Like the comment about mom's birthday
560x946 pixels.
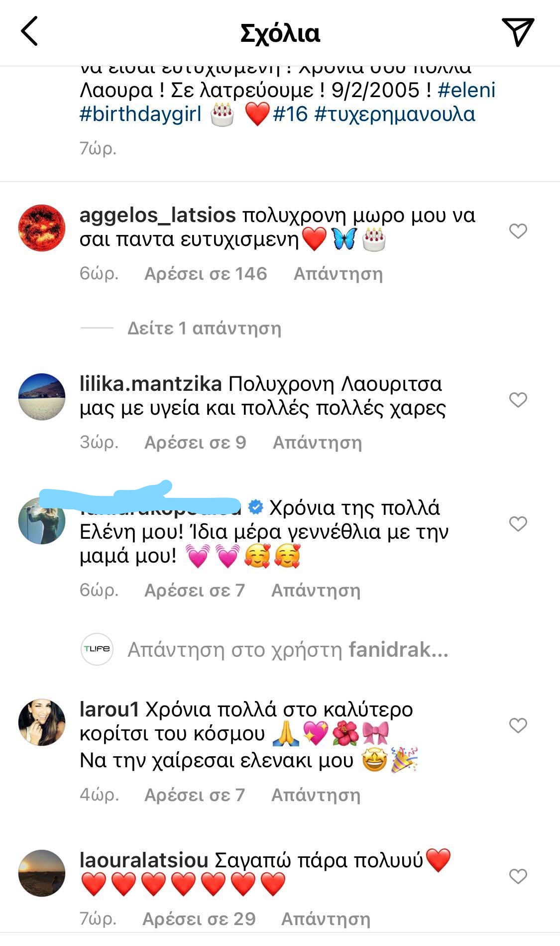tap(518, 524)
